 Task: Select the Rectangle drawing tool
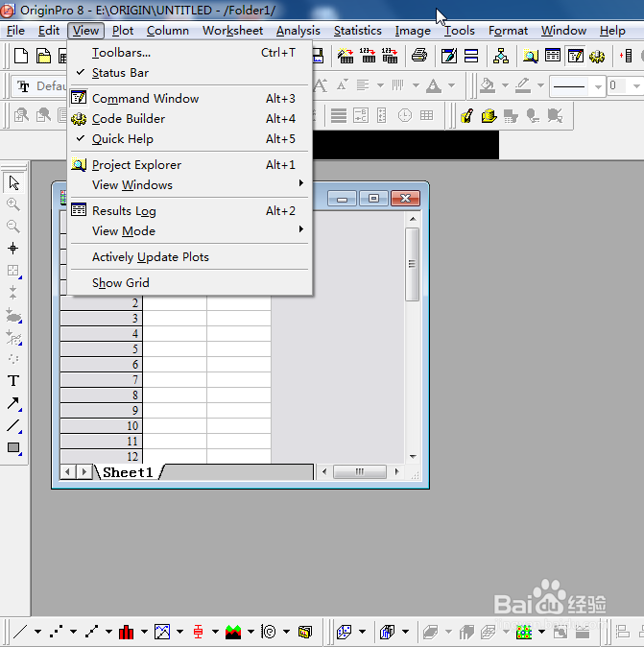[x=13, y=447]
